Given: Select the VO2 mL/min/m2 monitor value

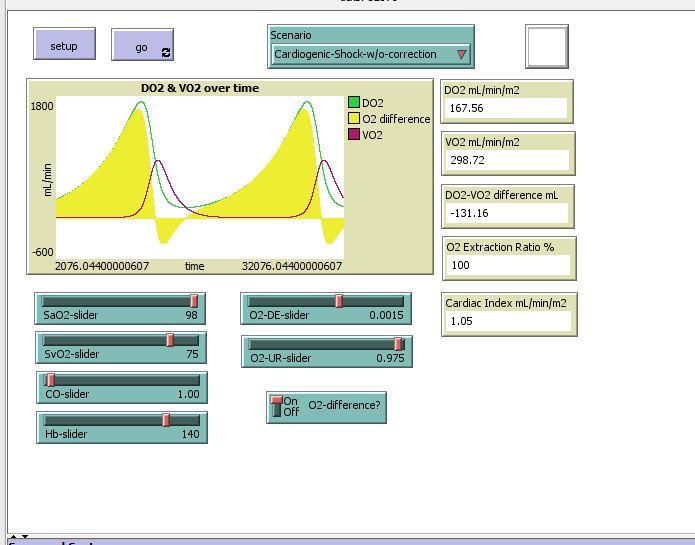Looking at the screenshot, I should pyautogui.click(x=506, y=160).
